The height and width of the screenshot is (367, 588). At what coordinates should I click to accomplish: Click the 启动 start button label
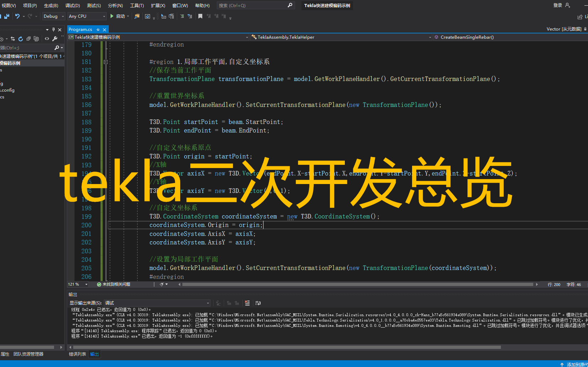pos(121,16)
